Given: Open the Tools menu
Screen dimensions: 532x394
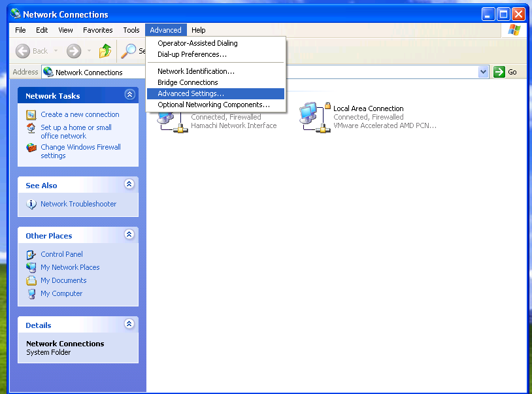Looking at the screenshot, I should (131, 30).
